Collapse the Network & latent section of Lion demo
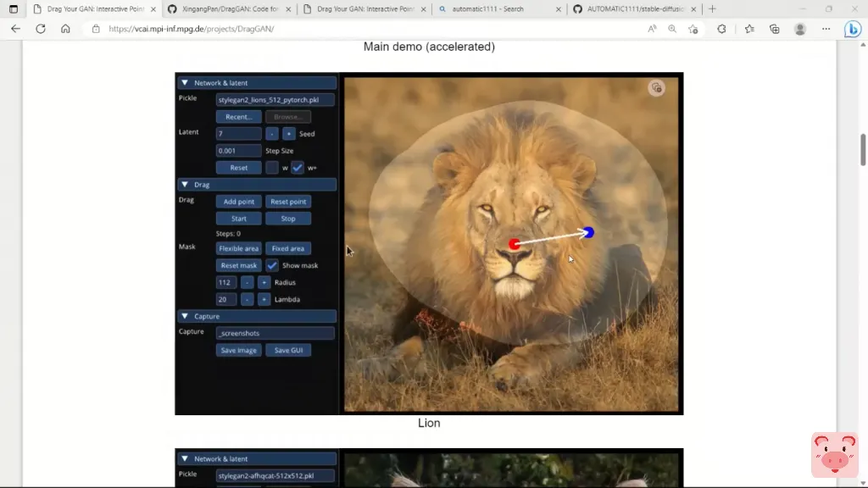868x488 pixels. coord(185,83)
